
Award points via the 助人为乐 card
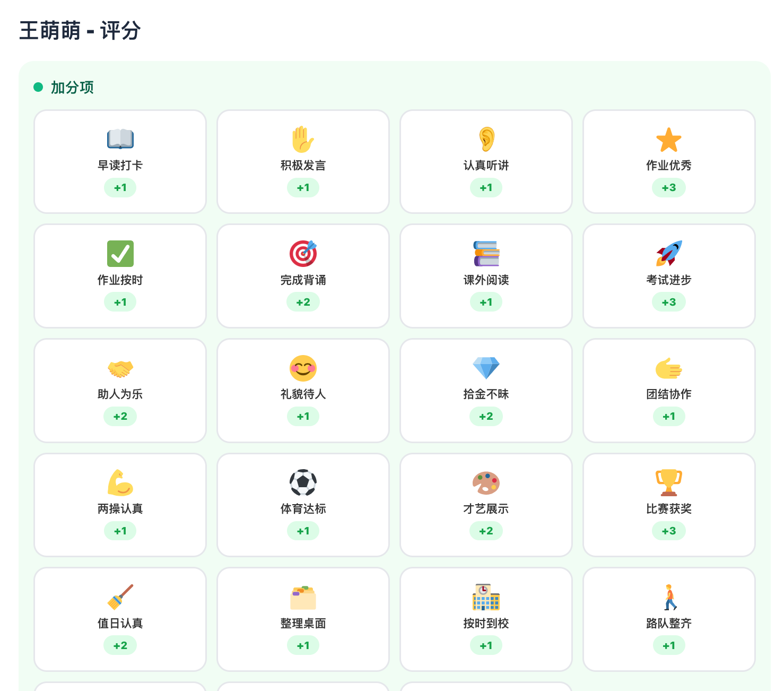[x=120, y=391]
